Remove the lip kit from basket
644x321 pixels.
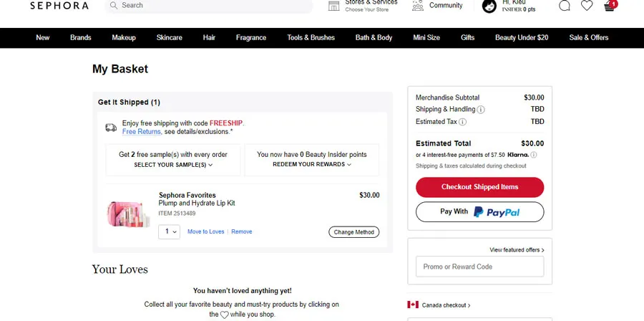pos(242,232)
